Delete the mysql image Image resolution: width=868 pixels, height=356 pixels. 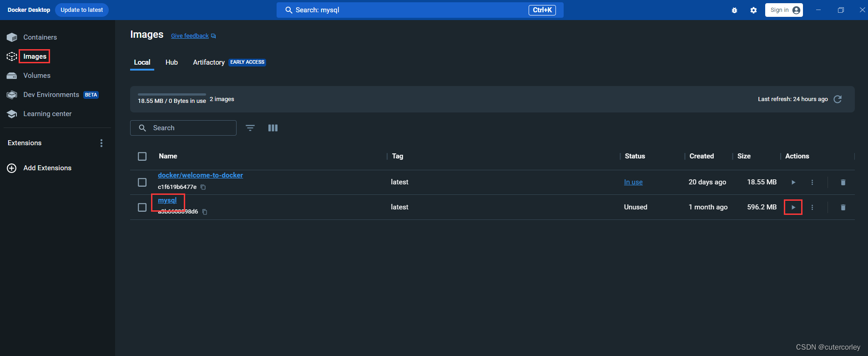tap(843, 207)
